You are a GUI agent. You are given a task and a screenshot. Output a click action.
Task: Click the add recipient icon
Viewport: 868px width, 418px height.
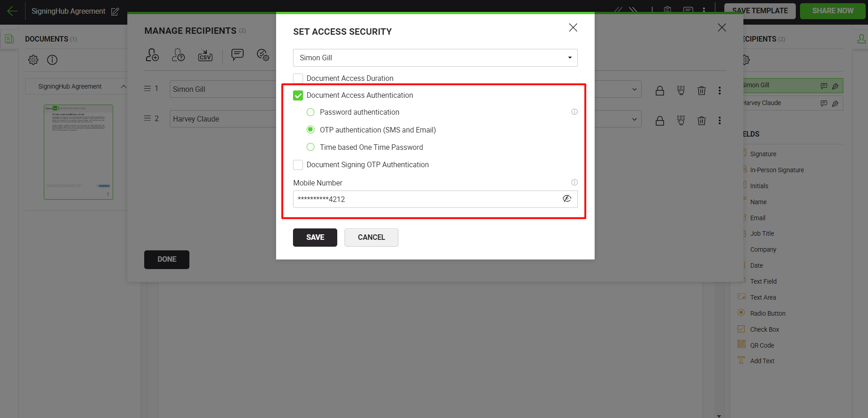[x=152, y=55]
